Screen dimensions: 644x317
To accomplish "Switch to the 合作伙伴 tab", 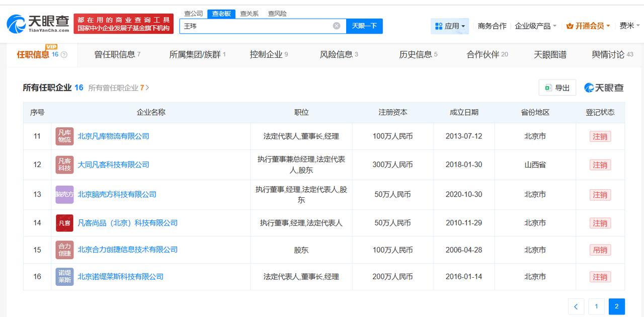I will click(487, 54).
